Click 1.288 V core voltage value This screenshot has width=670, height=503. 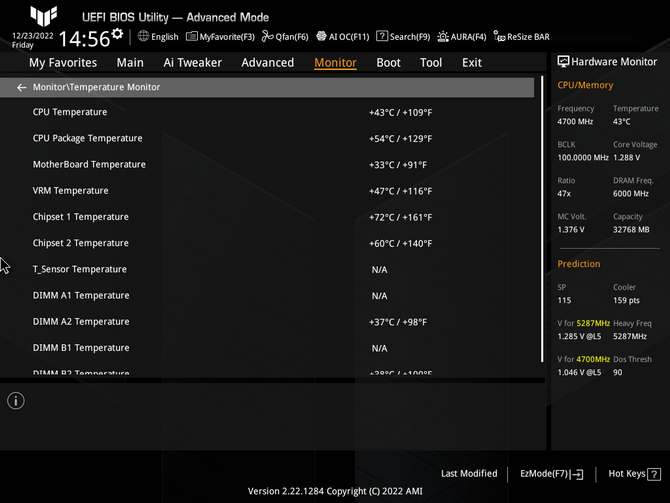click(626, 158)
